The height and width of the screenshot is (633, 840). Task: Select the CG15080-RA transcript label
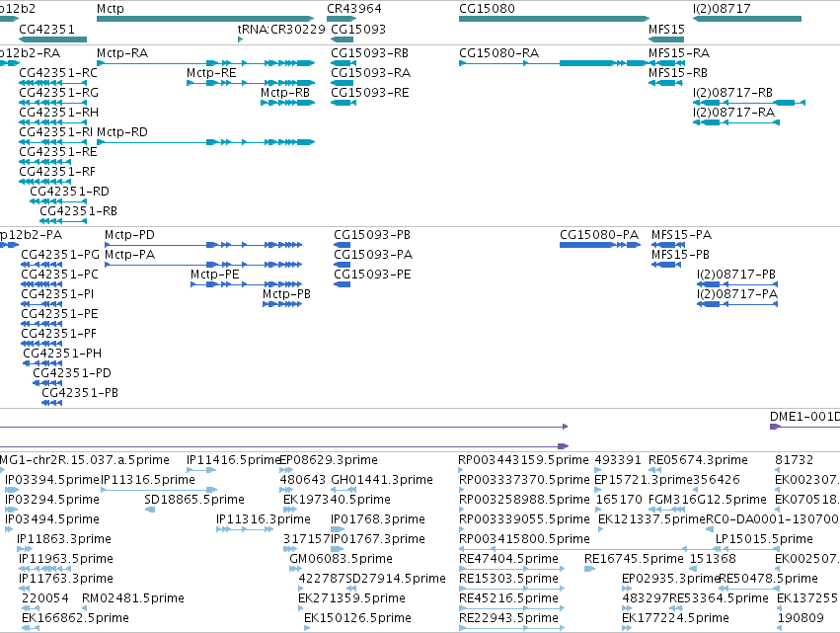pos(499,53)
